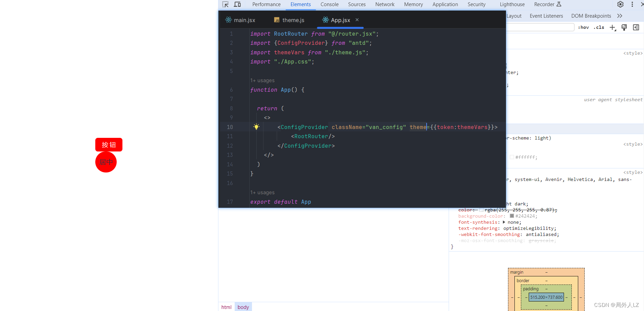The image size is (644, 311).
Task: Switch to the Performance tab
Action: click(267, 4)
